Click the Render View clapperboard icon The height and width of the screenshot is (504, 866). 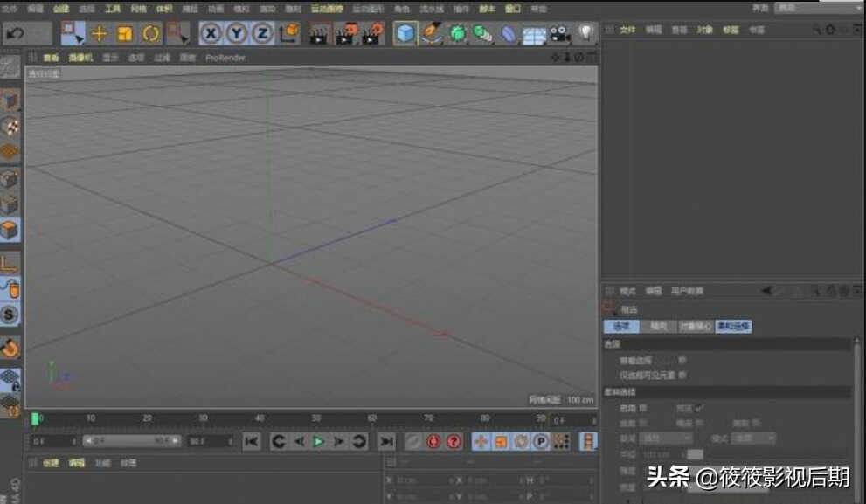319,34
